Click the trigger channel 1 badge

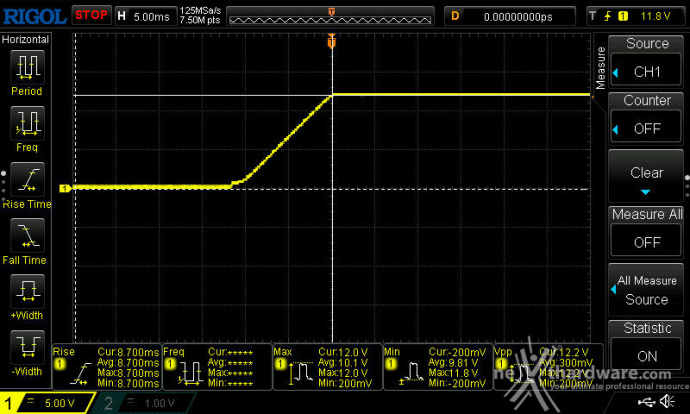[623, 16]
